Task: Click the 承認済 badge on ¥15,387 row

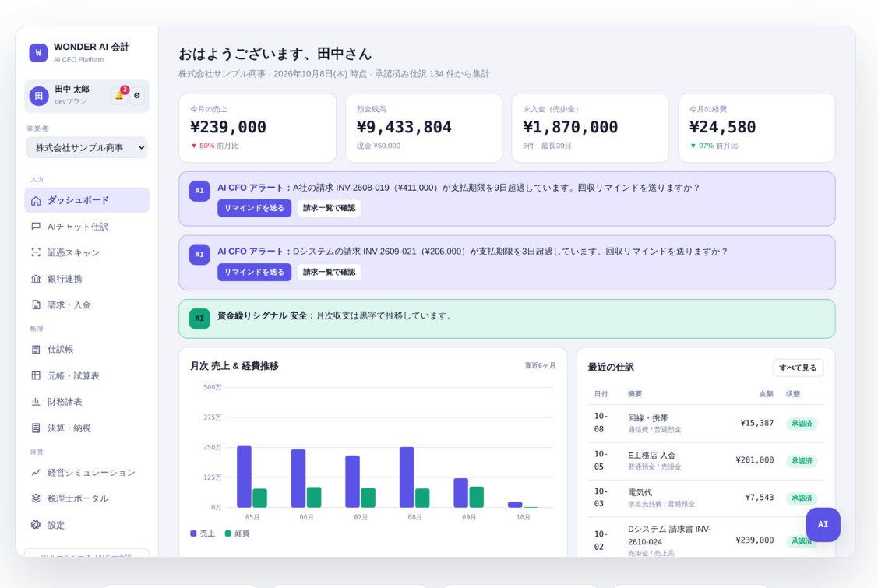Action: pos(802,424)
